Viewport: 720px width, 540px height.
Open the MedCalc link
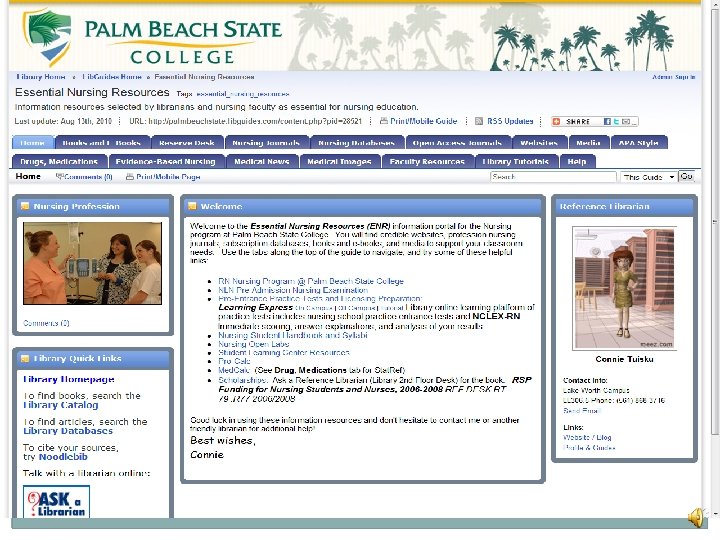click(x=234, y=370)
